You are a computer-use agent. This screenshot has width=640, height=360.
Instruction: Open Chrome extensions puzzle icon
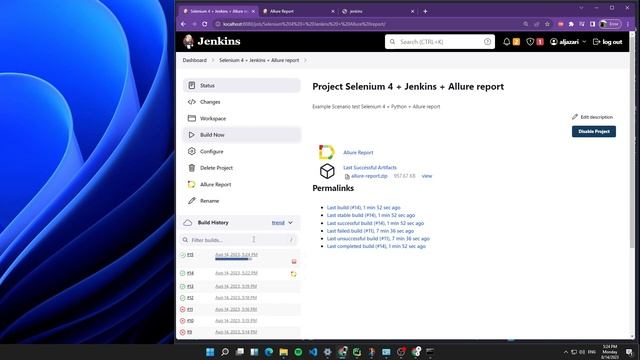coord(571,24)
